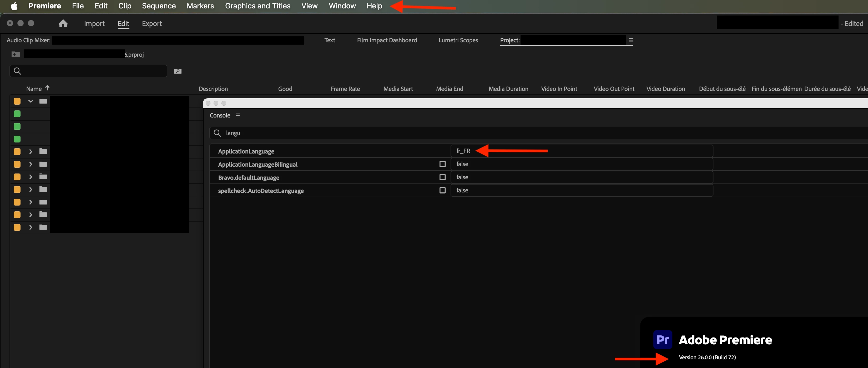This screenshot has height=368, width=868.
Task: Click the ApplicationLanguageBilingual false value field
Action: point(582,164)
